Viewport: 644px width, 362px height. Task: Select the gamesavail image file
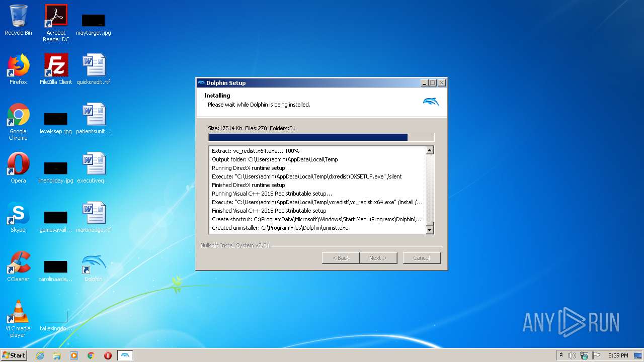56,222
